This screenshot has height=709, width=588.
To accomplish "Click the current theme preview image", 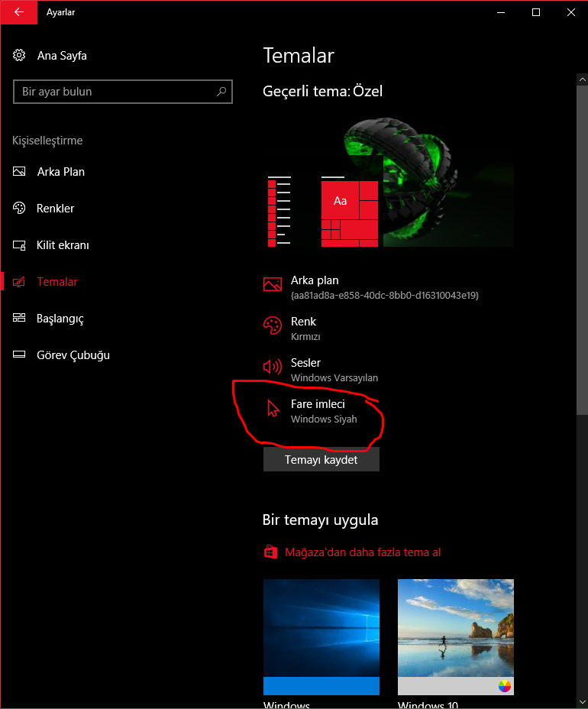I will pos(390,183).
